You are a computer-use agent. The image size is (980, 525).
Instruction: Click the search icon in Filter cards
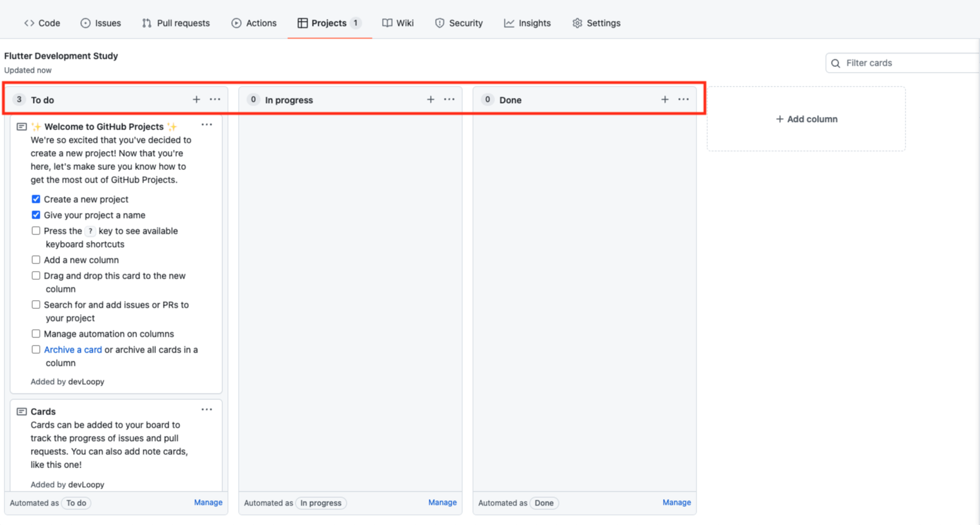coord(835,63)
